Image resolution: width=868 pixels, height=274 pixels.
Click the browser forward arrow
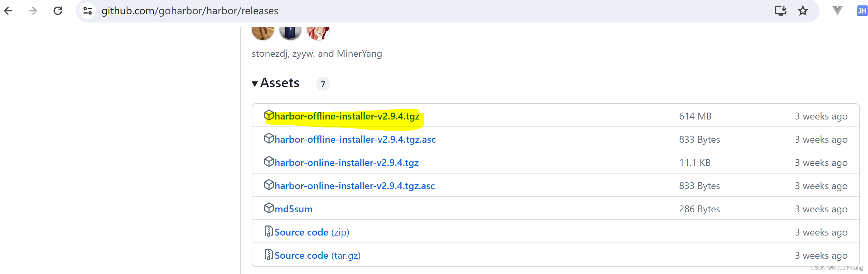(x=33, y=11)
